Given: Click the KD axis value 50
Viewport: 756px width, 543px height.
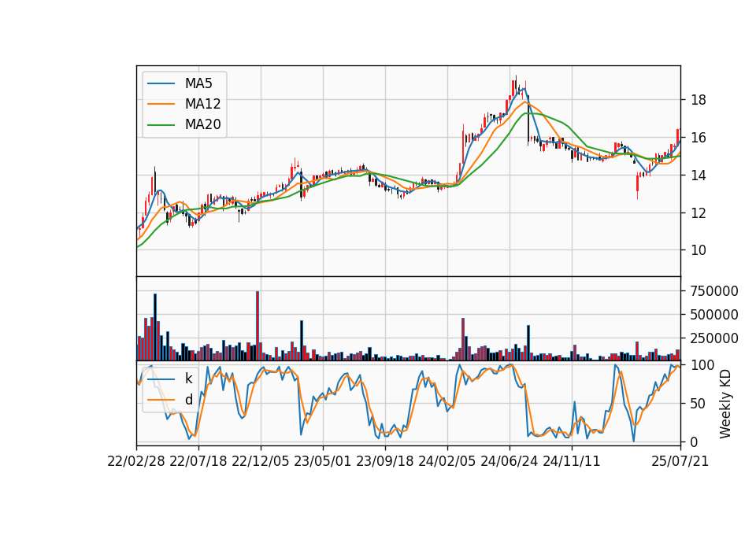Looking at the screenshot, I should click(699, 404).
